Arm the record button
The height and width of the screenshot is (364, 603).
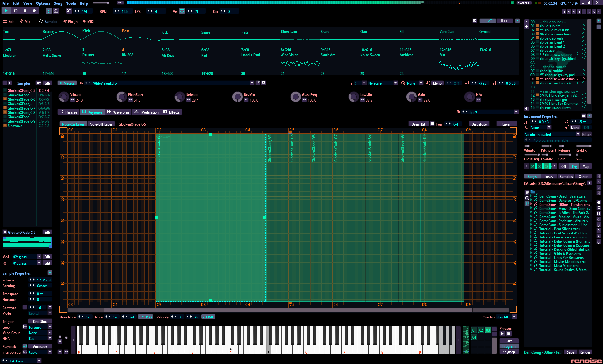pos(34,11)
